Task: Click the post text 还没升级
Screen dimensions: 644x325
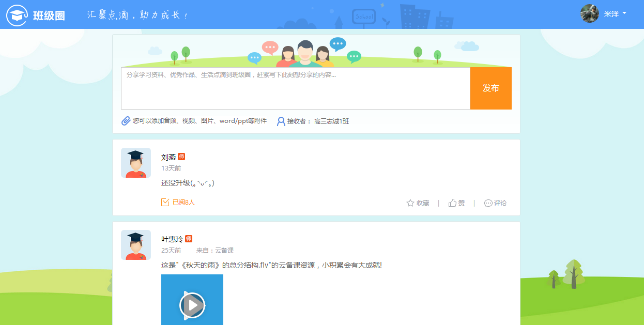Action: pyautogui.click(x=188, y=183)
